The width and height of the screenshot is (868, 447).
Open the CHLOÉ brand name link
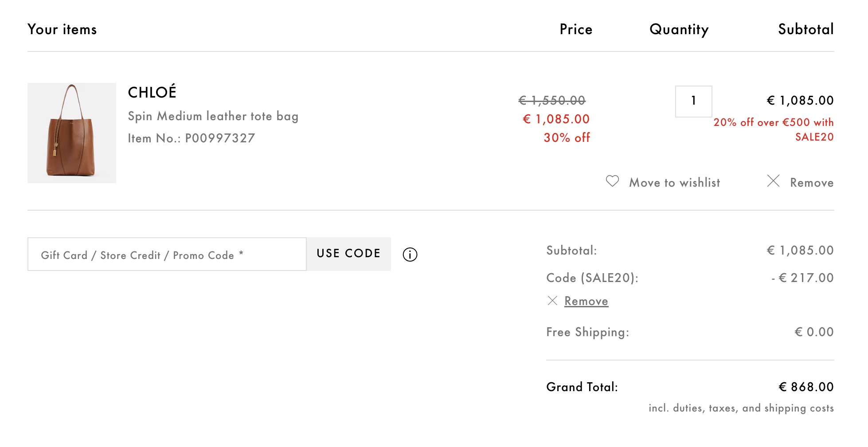(152, 92)
